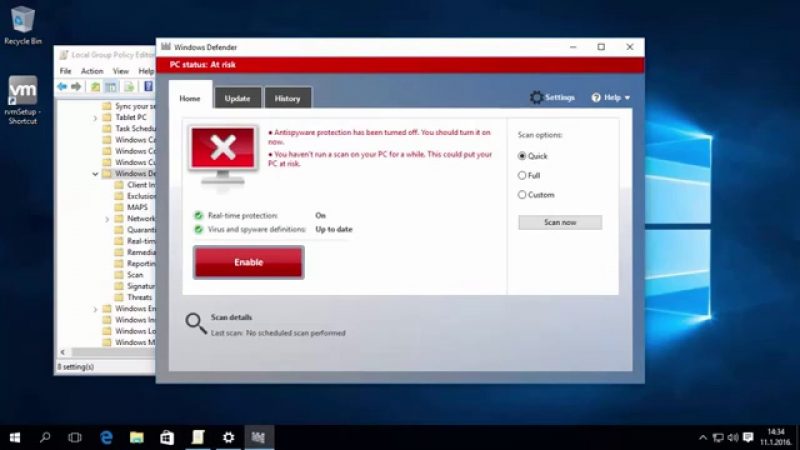800x450 pixels.
Task: Toggle the console tree pane toolbar icon
Action: (x=111, y=87)
